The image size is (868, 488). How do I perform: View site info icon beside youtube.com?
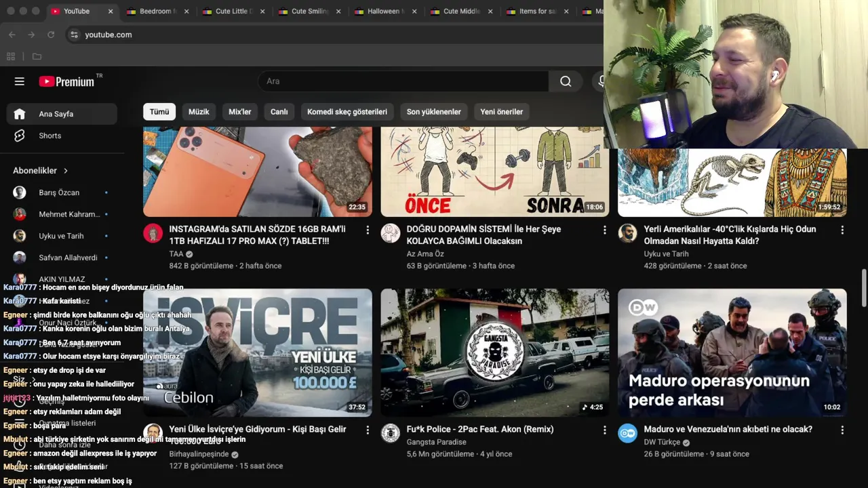(x=74, y=35)
